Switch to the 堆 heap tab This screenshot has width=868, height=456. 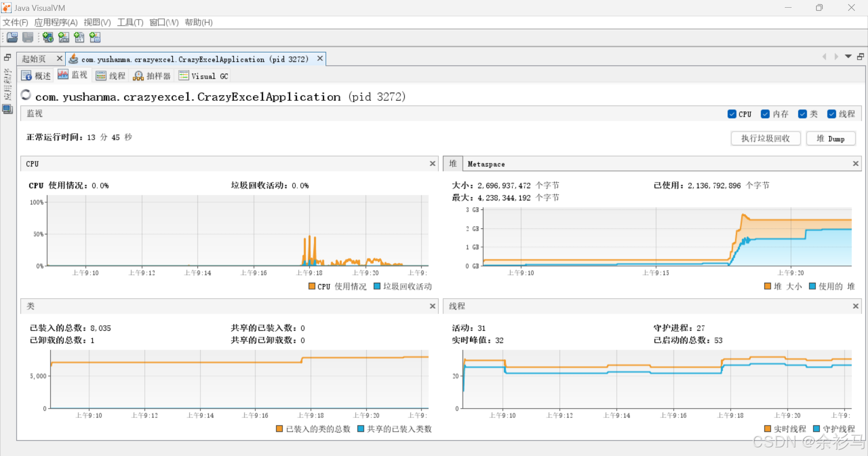[453, 164]
